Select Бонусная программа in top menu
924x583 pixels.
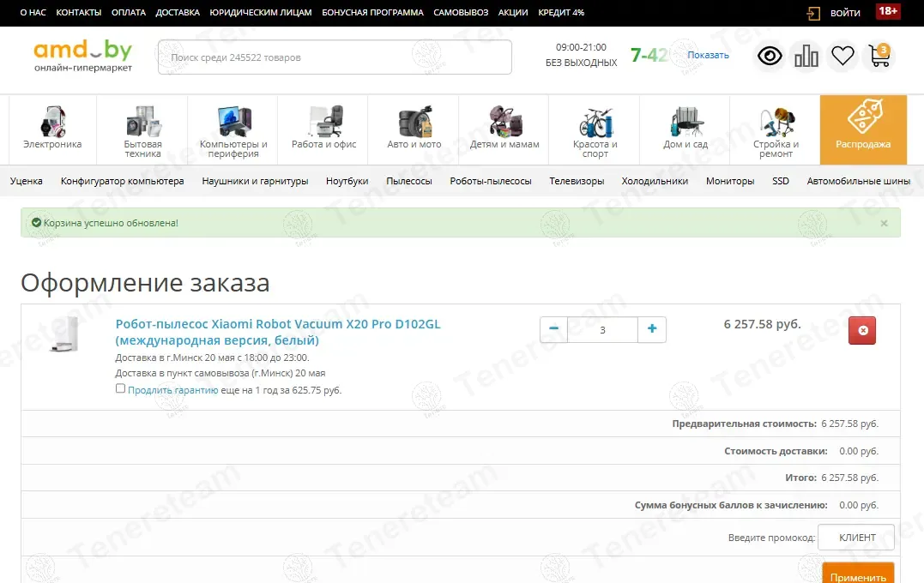[x=372, y=13]
